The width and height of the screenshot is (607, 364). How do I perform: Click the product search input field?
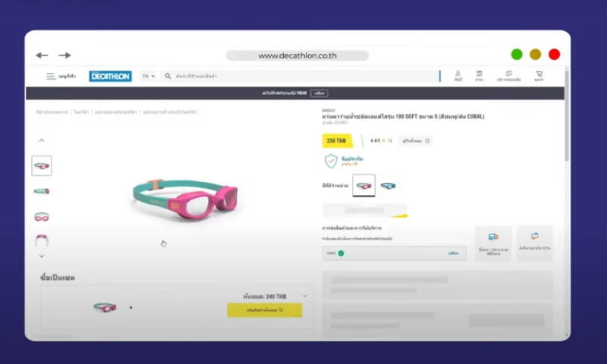pyautogui.click(x=302, y=76)
